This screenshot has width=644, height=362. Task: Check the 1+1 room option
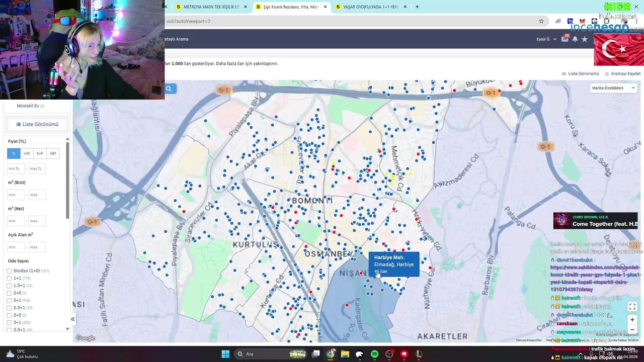pyautogui.click(x=9, y=278)
